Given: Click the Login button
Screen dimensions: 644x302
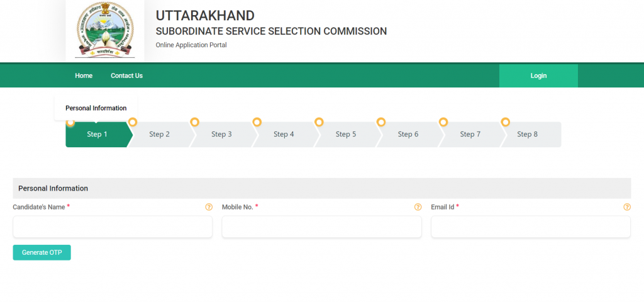Looking at the screenshot, I should [x=538, y=75].
